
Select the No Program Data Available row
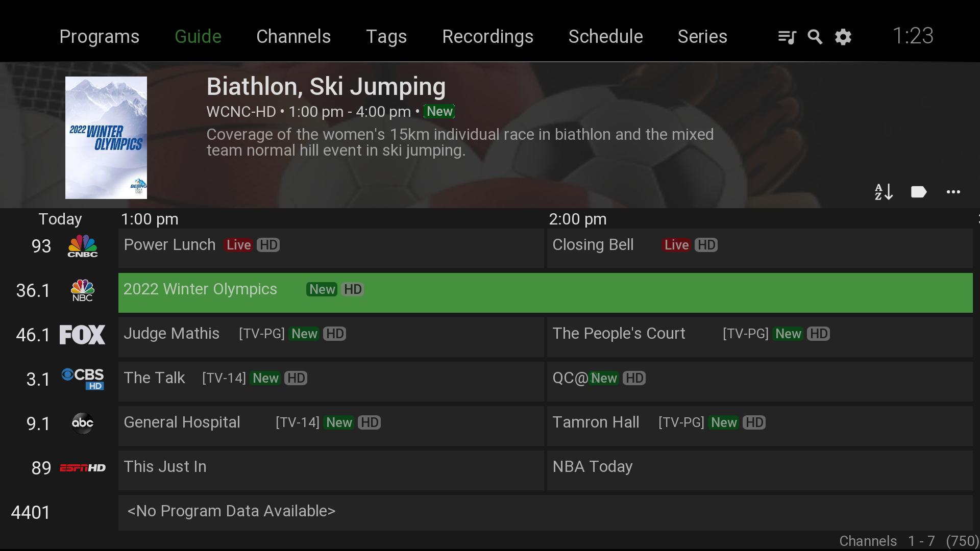click(x=546, y=513)
